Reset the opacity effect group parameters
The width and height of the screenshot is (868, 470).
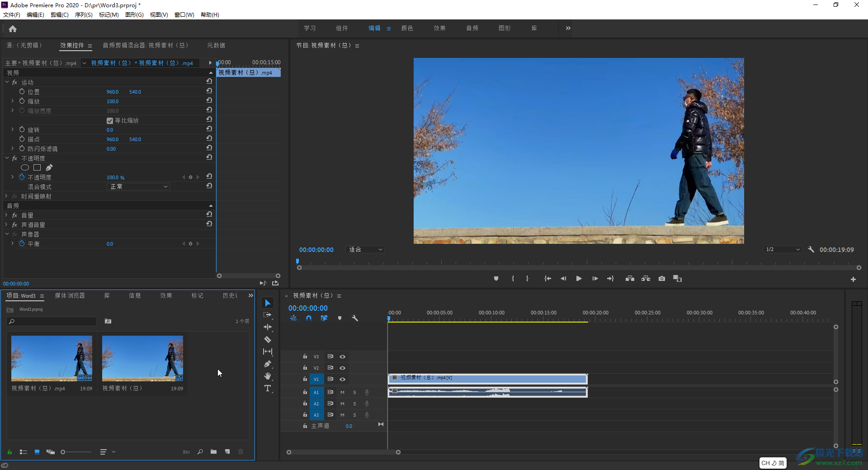[209, 157]
